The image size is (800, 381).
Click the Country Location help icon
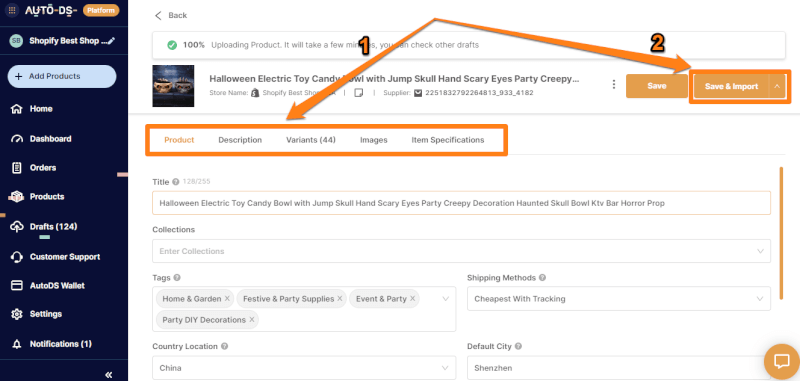[224, 346]
